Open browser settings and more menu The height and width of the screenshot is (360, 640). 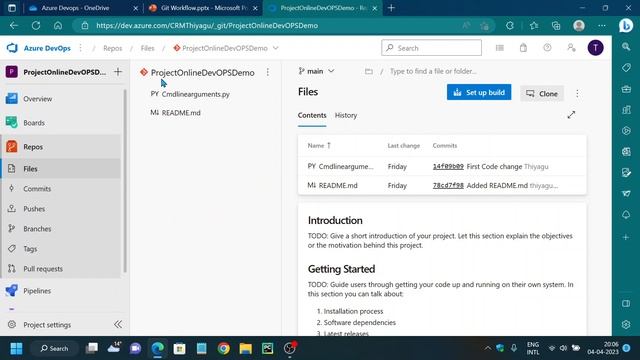[602, 25]
